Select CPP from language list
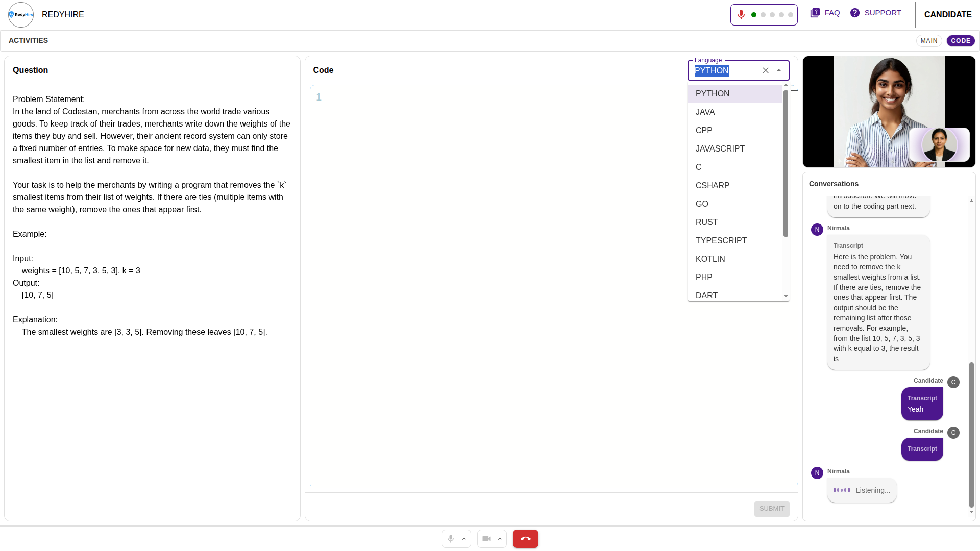 click(x=734, y=131)
